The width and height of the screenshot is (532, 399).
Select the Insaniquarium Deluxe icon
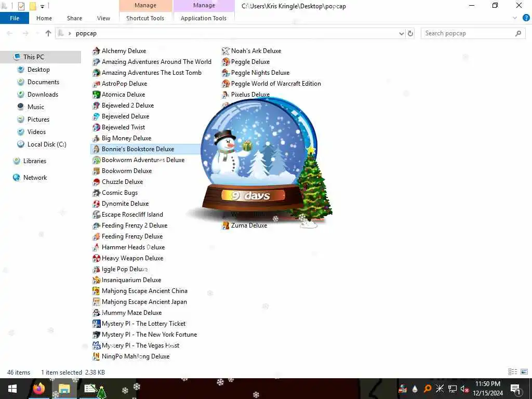pos(96,280)
